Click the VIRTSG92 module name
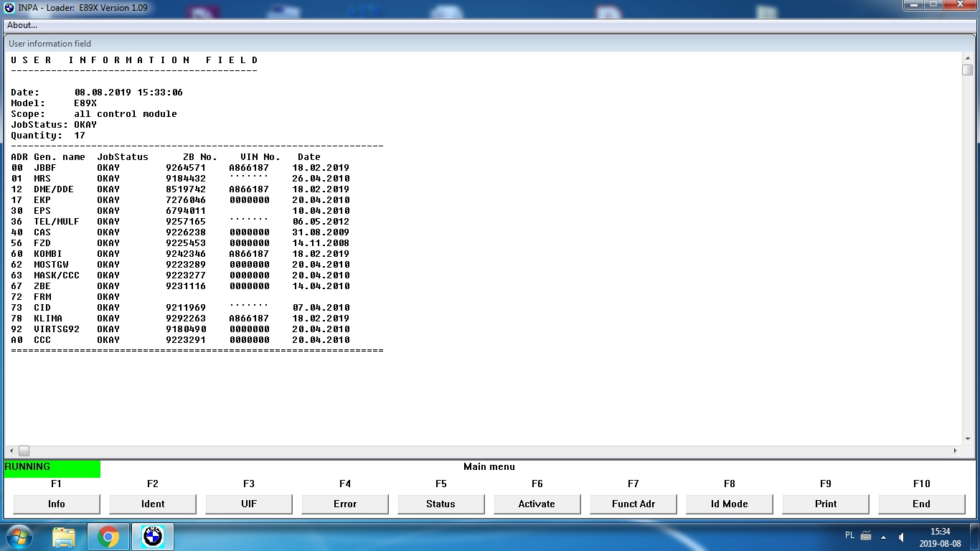This screenshot has width=980, height=551. point(57,329)
